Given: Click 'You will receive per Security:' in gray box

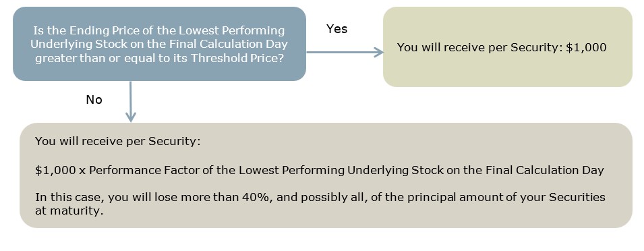Looking at the screenshot, I should coord(118,141).
